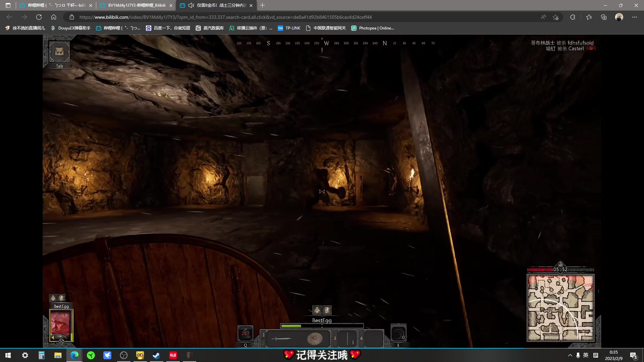Click the browser Back arrow
The image size is (644, 362).
9,17
